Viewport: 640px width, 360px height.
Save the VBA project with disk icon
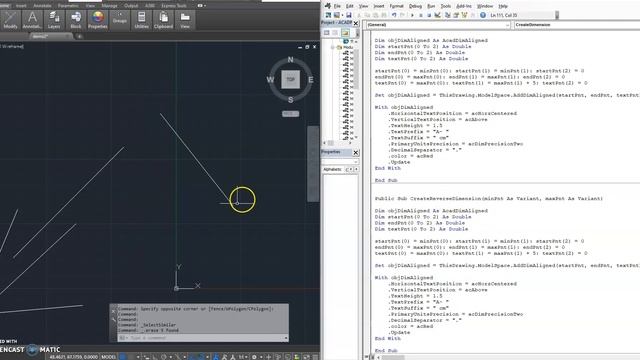coord(349,15)
